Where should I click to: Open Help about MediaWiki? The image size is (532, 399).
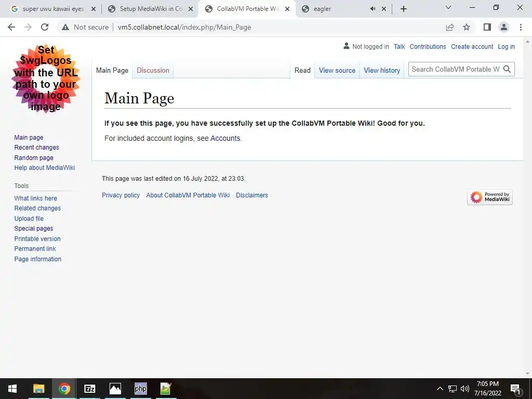pos(45,168)
